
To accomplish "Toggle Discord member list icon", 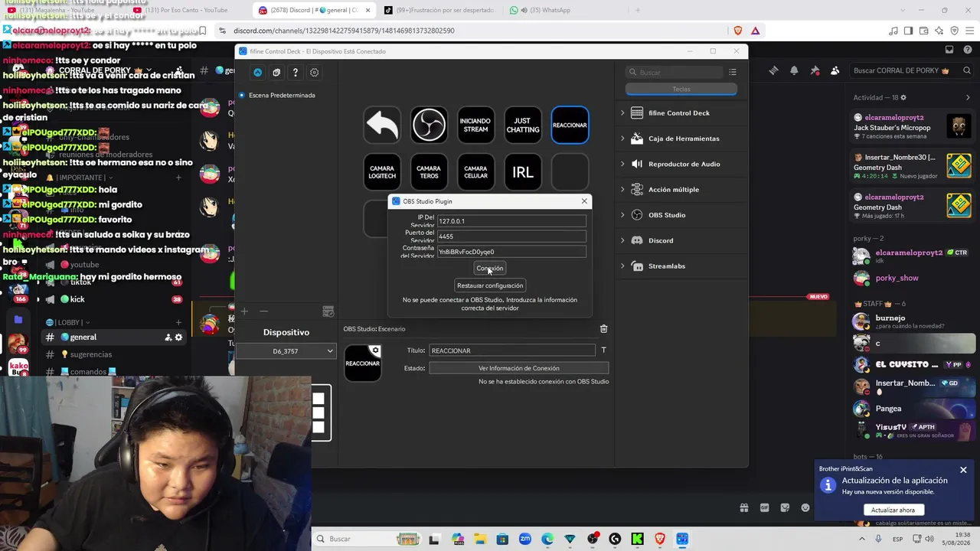I will coord(835,70).
